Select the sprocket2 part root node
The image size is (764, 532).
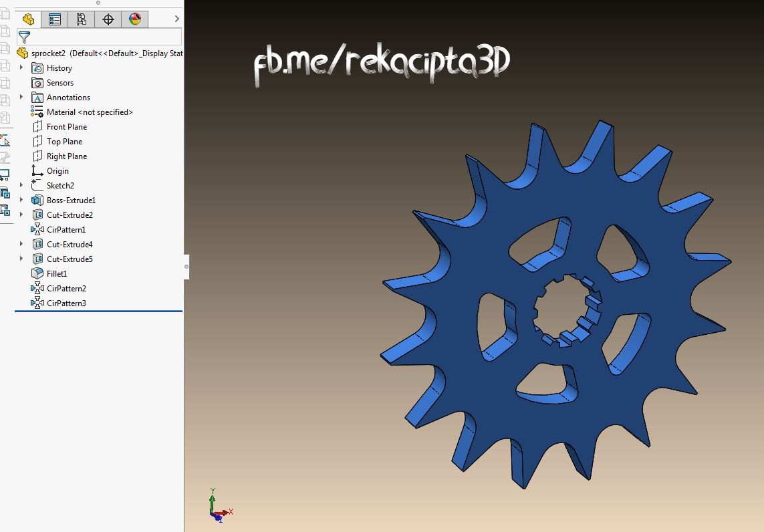coord(100,53)
